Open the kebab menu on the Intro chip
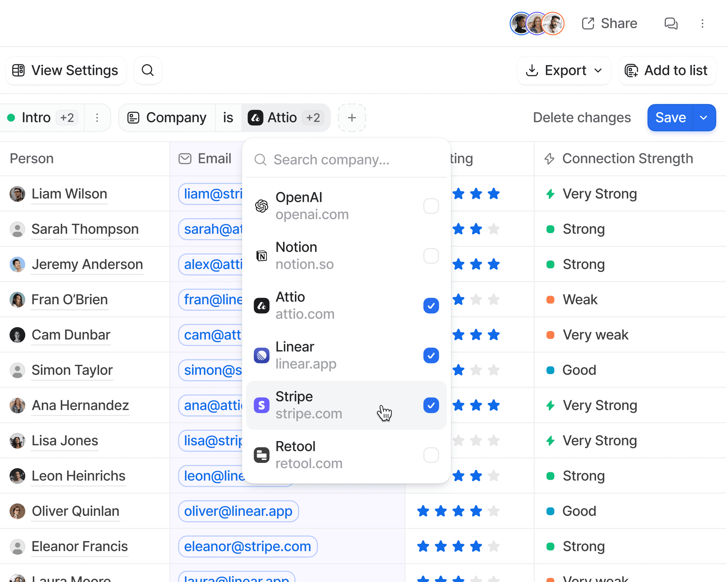The width and height of the screenshot is (728, 582). [x=97, y=118]
